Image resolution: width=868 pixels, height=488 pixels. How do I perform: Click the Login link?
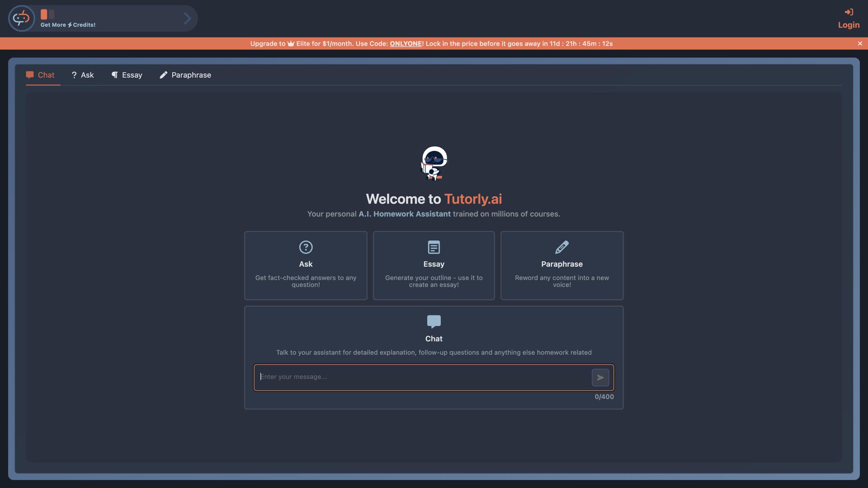(x=848, y=25)
